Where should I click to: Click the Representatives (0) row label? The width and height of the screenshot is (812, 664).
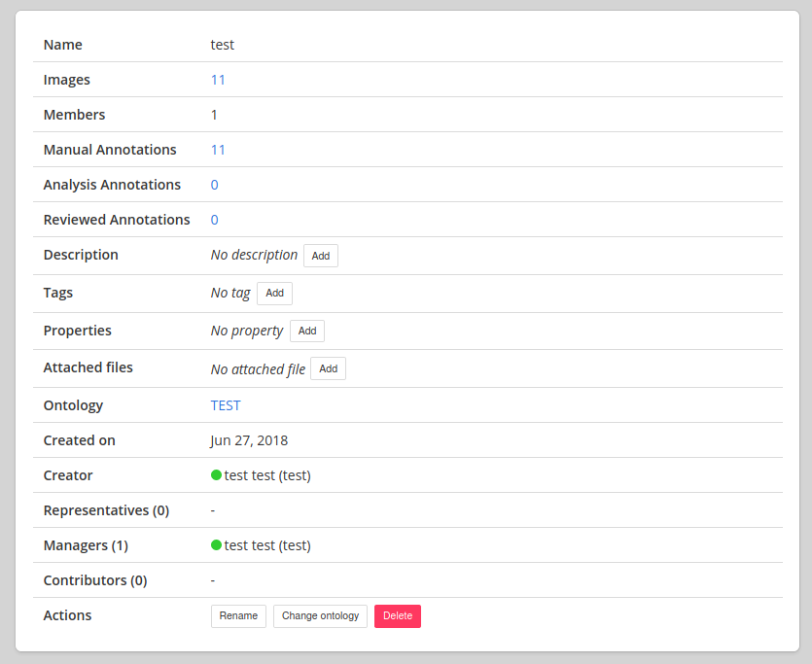tap(106, 510)
